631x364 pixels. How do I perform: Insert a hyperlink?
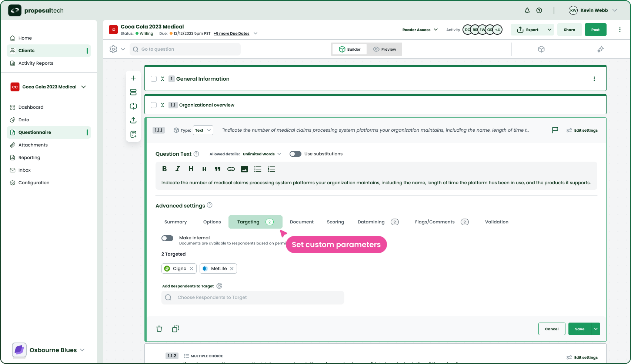pyautogui.click(x=231, y=169)
